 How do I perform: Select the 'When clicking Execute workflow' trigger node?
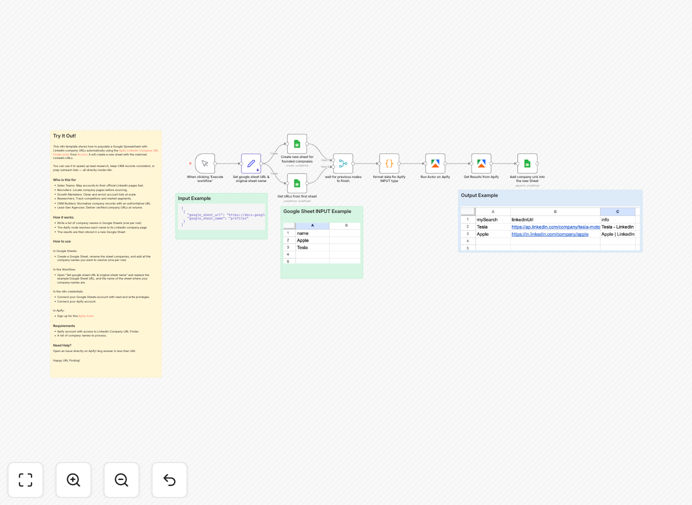[x=205, y=164]
